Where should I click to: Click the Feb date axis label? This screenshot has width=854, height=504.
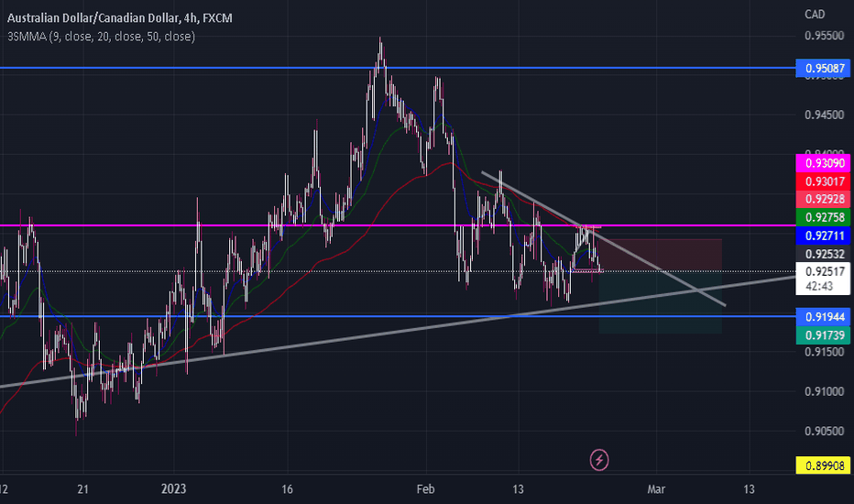(425, 488)
